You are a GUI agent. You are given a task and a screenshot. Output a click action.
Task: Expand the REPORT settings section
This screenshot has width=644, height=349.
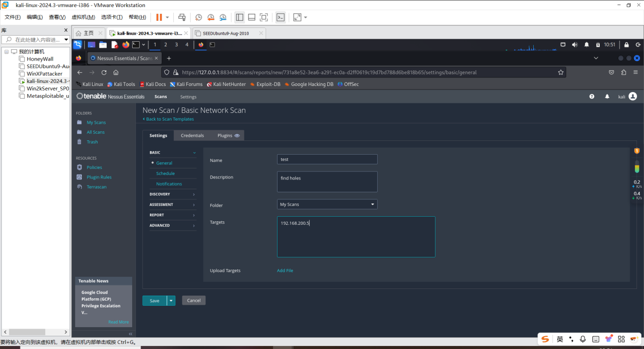coord(172,215)
